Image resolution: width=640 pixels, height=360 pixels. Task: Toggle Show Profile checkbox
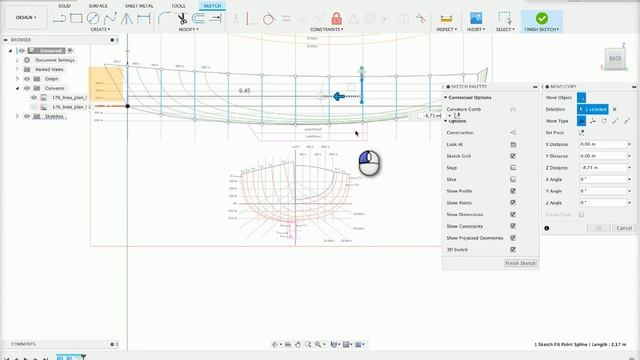point(513,191)
